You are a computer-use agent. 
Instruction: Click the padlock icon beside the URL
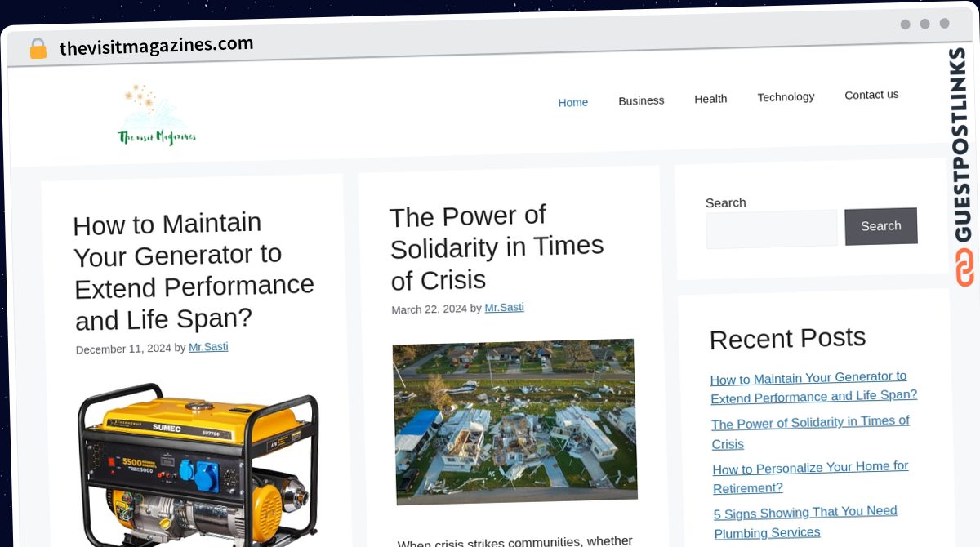38,48
